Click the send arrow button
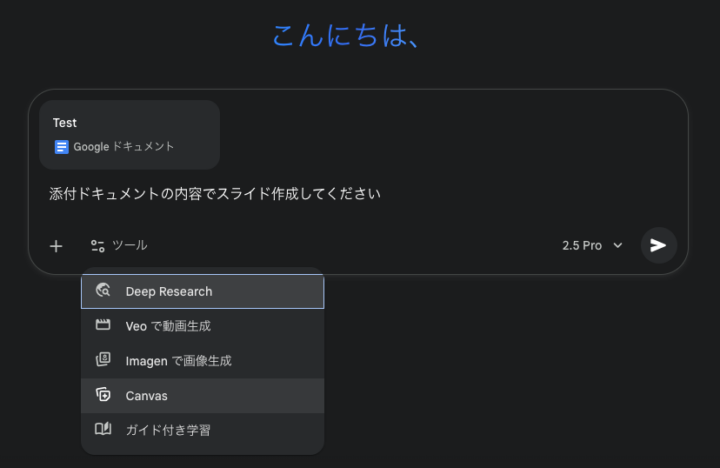Screen dimensions: 720x468 (x=658, y=245)
